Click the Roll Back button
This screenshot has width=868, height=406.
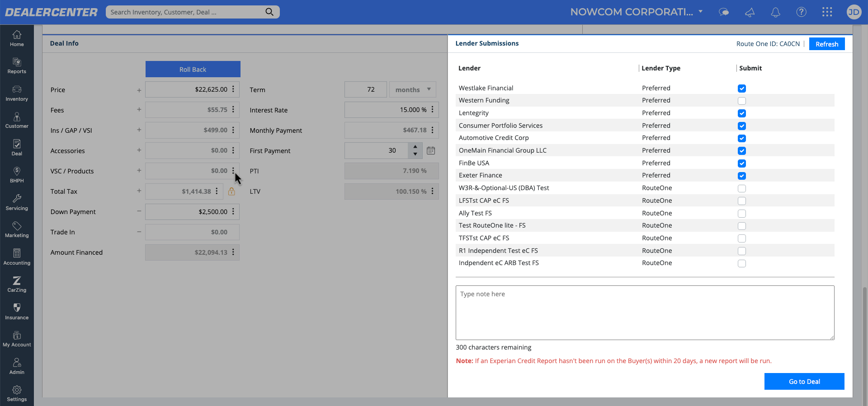[x=193, y=69]
